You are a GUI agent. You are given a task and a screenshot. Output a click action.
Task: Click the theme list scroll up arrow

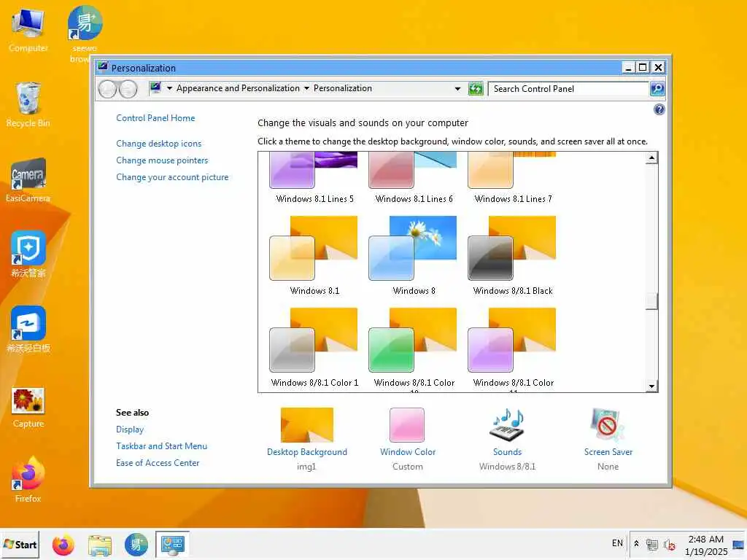pyautogui.click(x=651, y=157)
